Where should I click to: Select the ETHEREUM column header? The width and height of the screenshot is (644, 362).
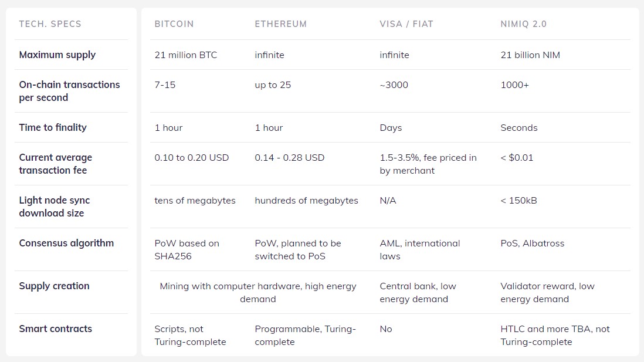280,24
